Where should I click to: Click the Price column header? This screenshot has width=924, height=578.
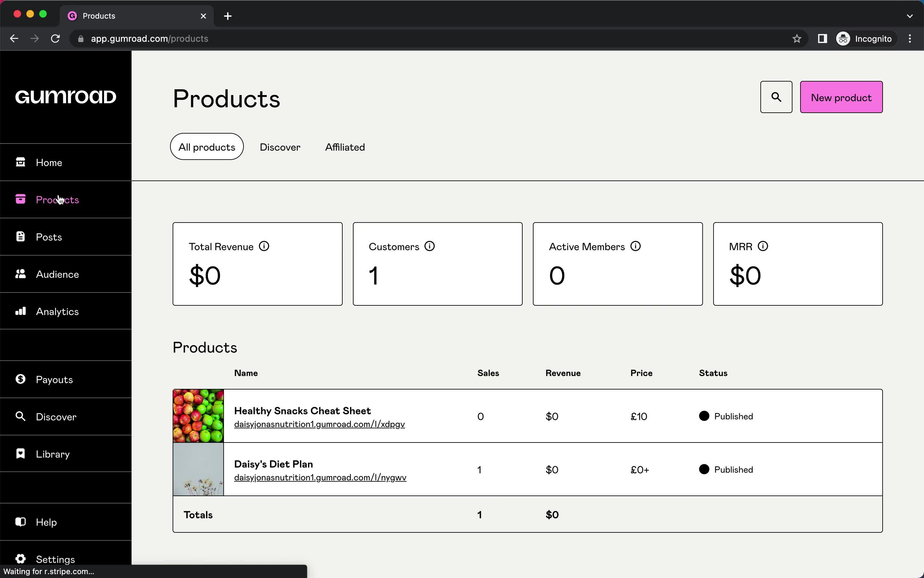(641, 373)
